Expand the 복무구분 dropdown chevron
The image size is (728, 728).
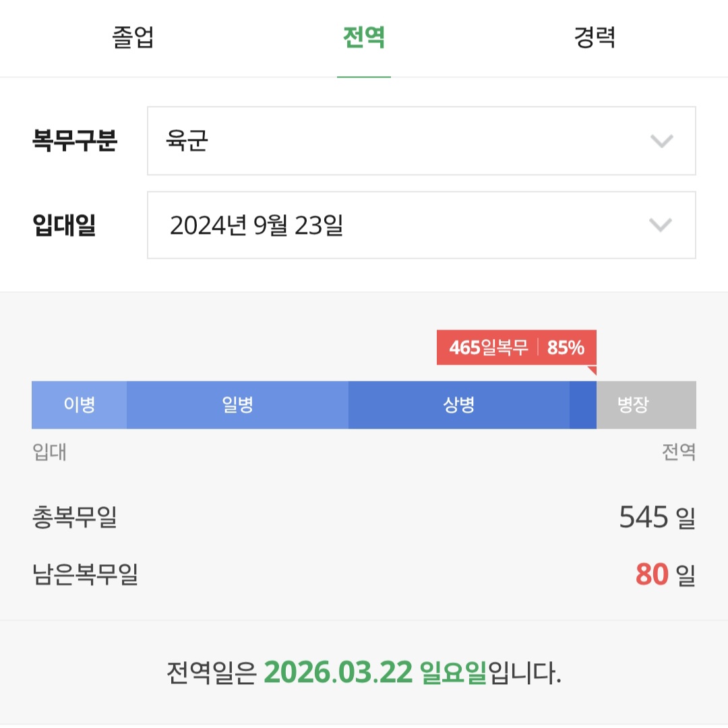point(661,141)
